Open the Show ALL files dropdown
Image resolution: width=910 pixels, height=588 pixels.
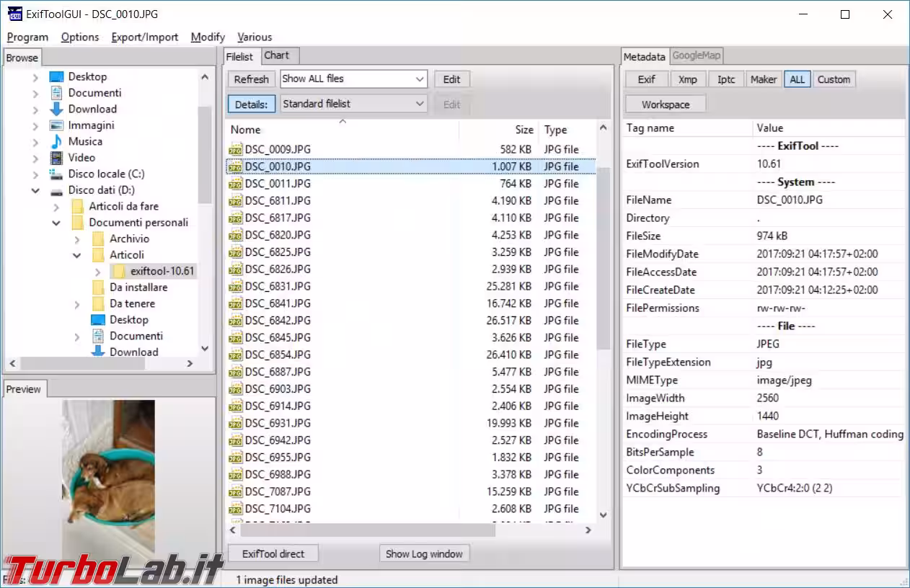pyautogui.click(x=353, y=79)
